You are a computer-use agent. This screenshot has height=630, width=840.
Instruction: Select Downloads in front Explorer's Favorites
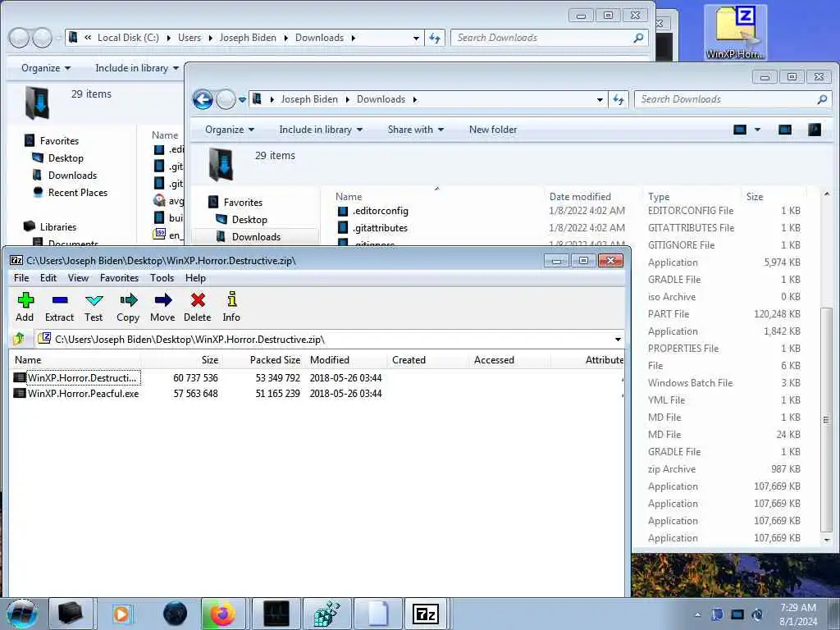256,237
